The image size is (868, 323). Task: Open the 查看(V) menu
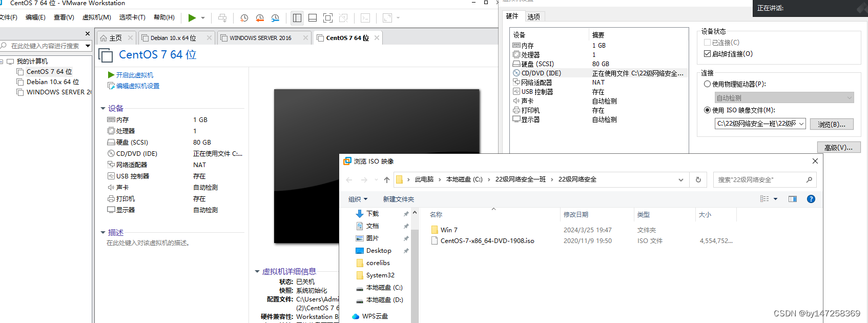tap(64, 17)
